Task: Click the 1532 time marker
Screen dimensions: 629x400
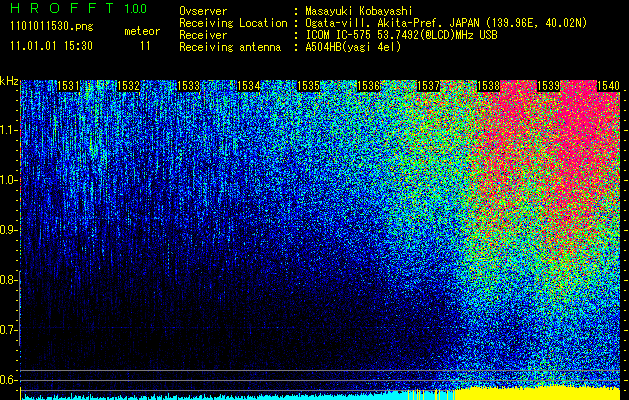Action: [128, 86]
